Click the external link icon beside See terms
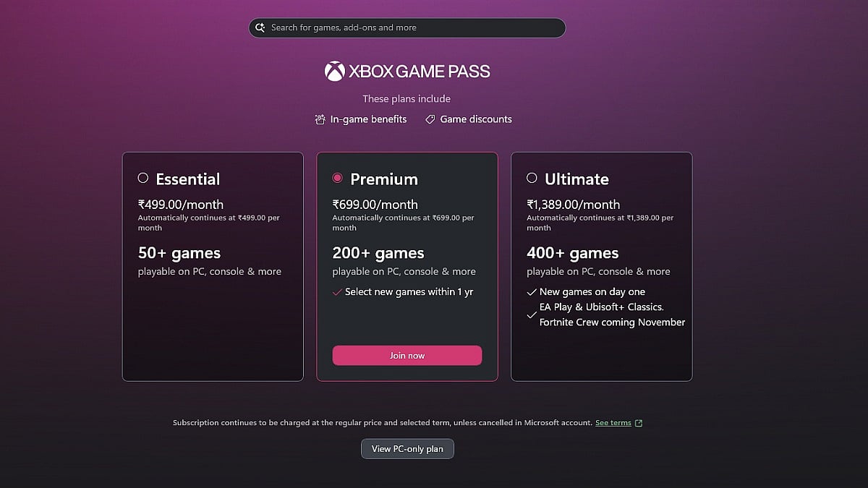 tap(638, 423)
